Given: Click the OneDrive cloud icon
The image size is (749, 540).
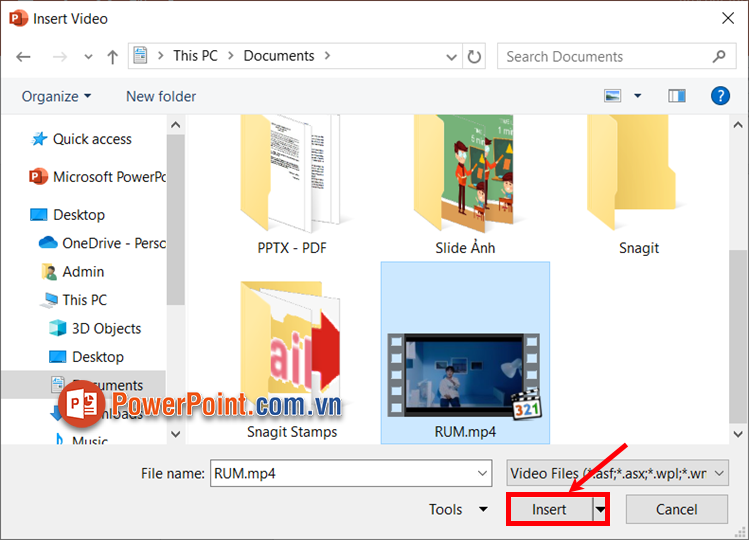Looking at the screenshot, I should (x=48, y=242).
